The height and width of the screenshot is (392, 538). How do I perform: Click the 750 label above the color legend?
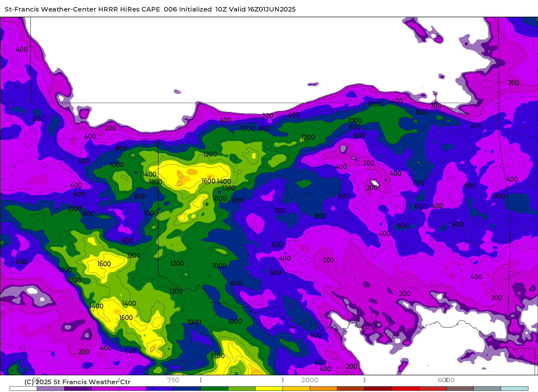pos(173,380)
